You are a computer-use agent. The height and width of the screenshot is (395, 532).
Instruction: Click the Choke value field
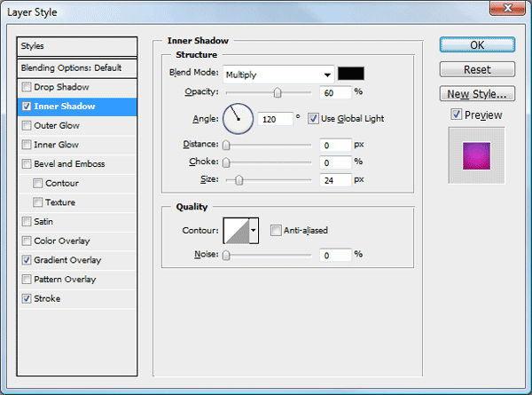[335, 162]
